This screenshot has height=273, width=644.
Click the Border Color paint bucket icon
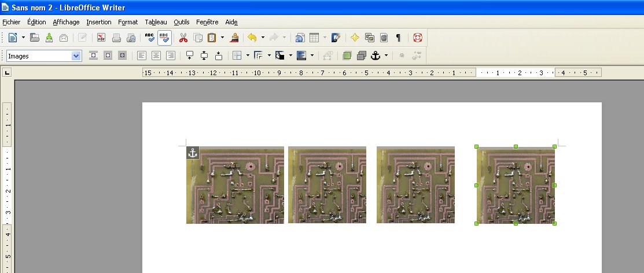point(279,56)
